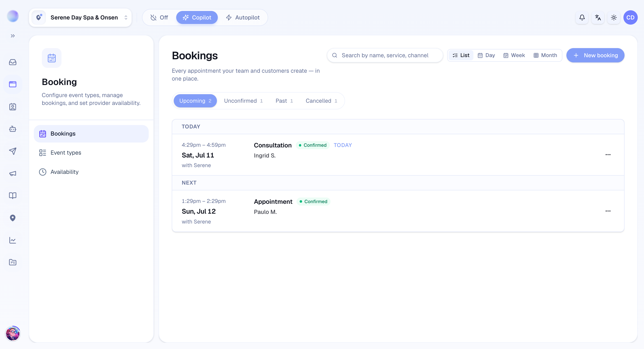Open the Cancelled tab
Viewport: 644px width, 349px height.
coord(322,101)
